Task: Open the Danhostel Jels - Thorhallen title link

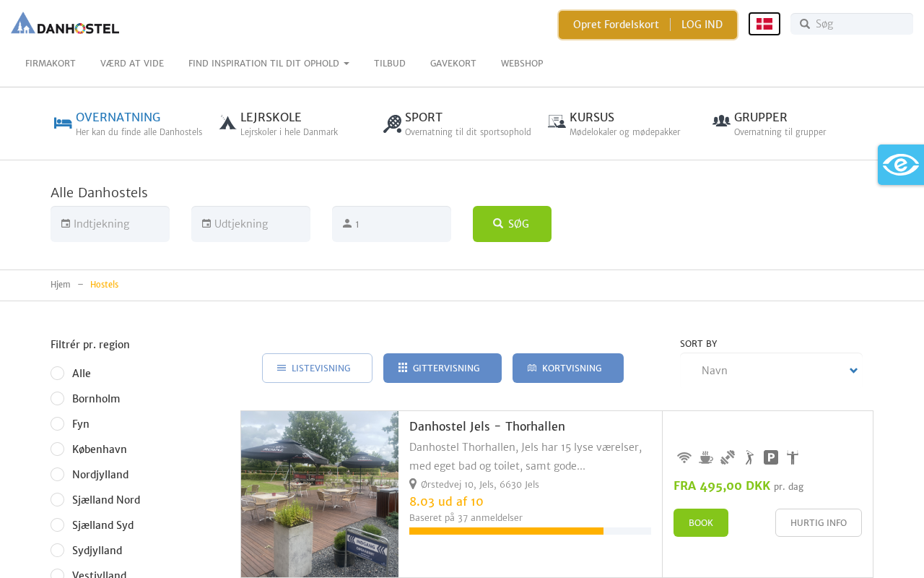Action: coord(487,426)
